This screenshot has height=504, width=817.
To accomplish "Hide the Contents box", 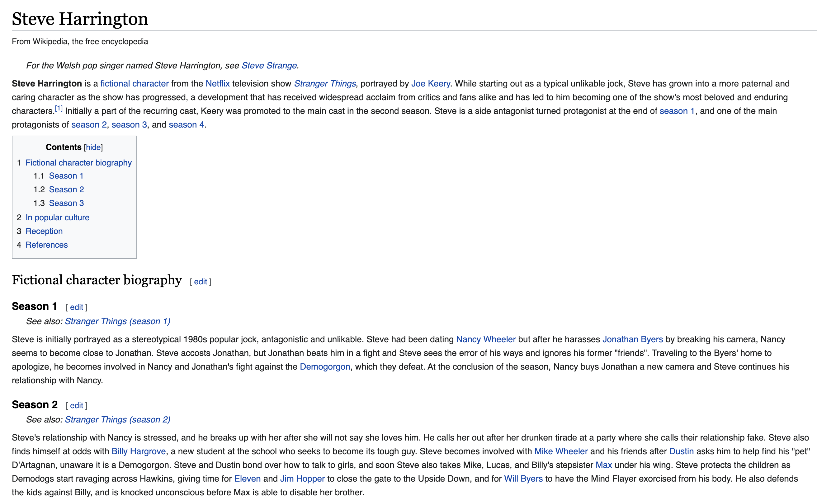I will [93, 147].
